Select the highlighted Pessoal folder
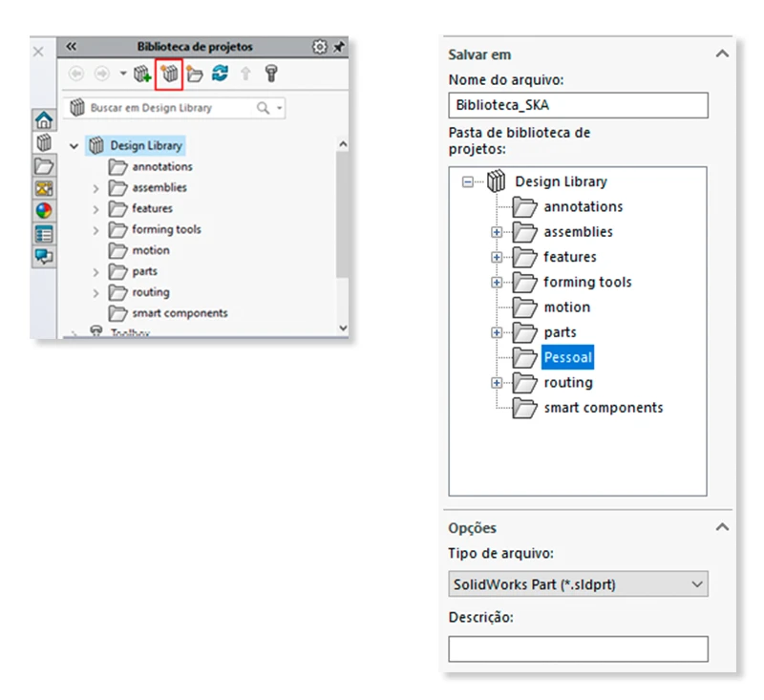 (567, 357)
